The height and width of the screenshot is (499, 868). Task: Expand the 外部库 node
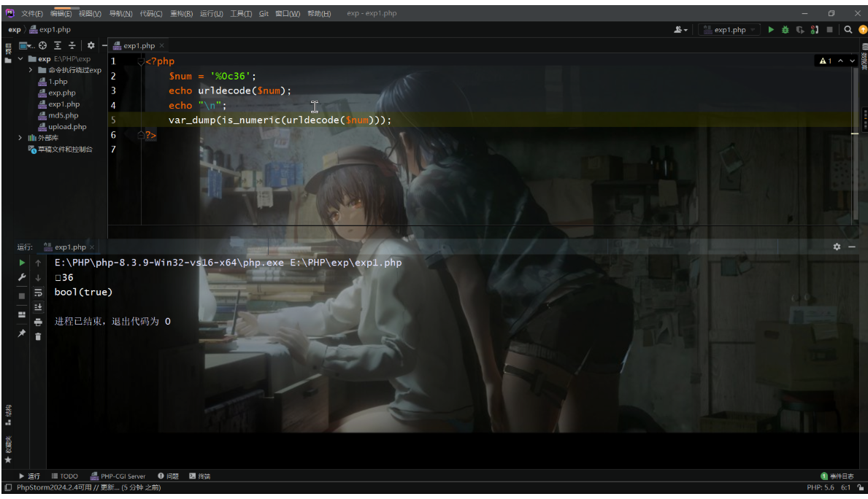[x=20, y=138]
